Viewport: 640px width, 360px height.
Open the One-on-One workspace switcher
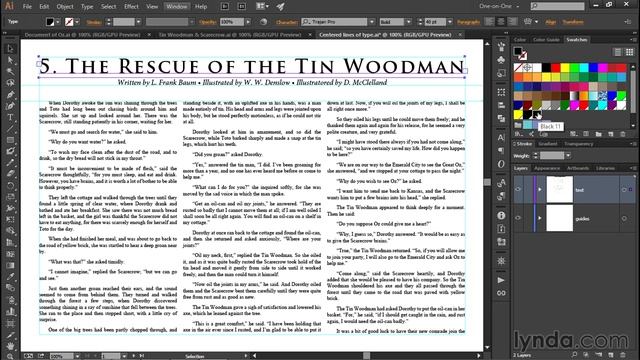(x=499, y=6)
